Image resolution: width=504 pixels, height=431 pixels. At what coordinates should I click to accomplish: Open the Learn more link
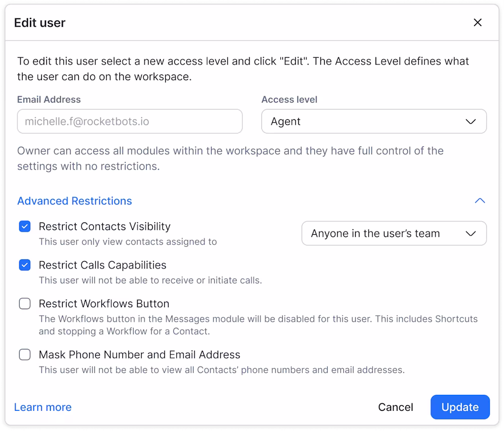(43, 407)
